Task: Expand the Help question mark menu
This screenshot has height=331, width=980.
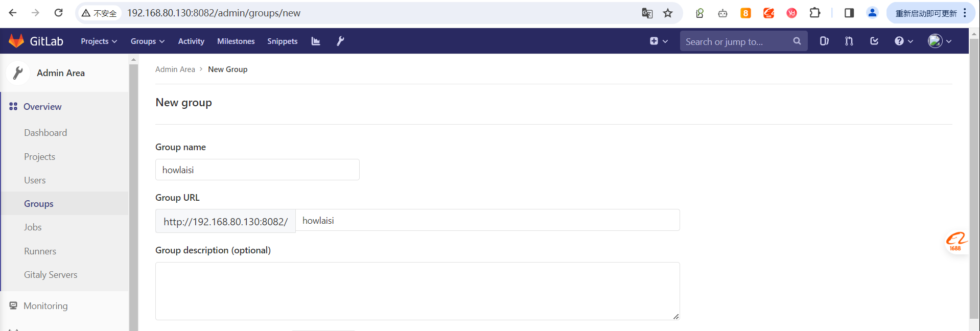Action: click(x=903, y=41)
